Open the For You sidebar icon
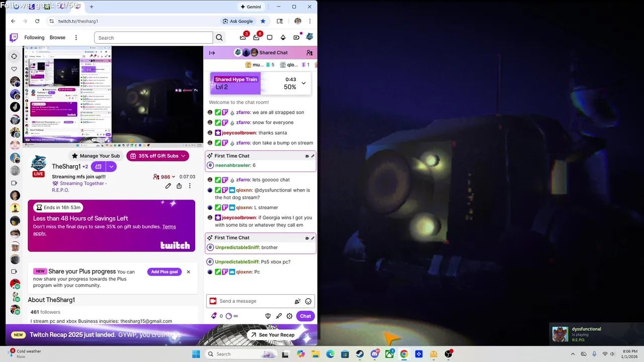 (14, 56)
